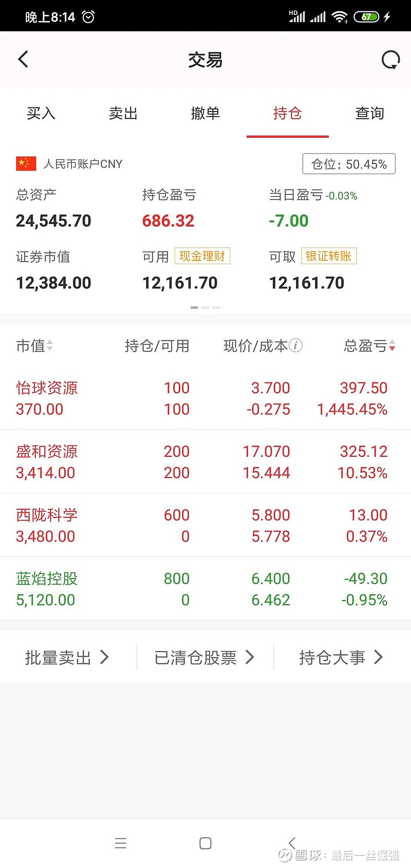Switch page using the dot indicator
Screen dimensions: 411x868
click(x=205, y=307)
